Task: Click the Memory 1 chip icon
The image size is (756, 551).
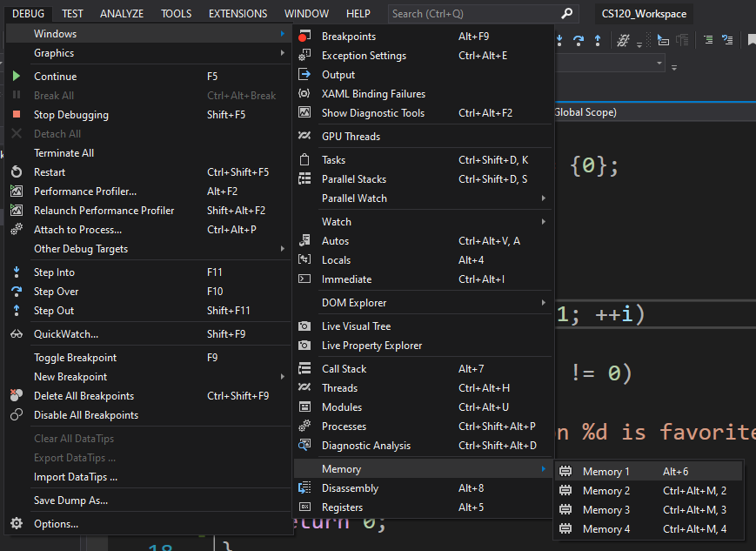Action: pos(565,471)
